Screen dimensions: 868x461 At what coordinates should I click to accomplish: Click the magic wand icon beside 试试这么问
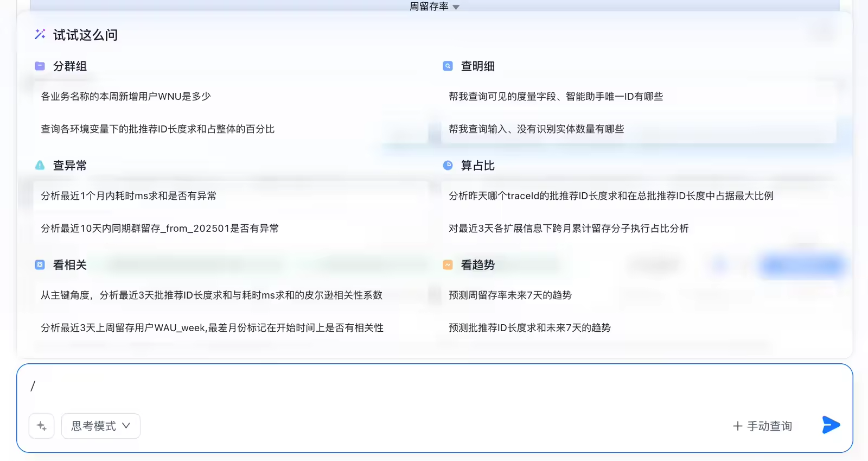point(40,34)
